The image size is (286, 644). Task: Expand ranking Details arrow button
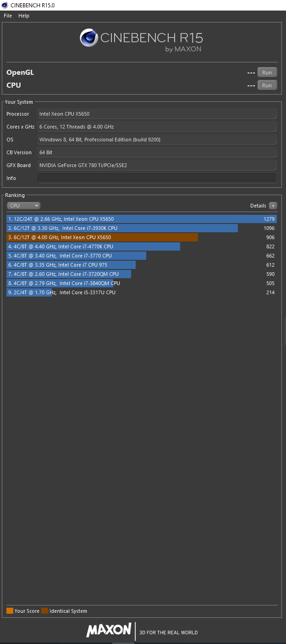pos(273,206)
